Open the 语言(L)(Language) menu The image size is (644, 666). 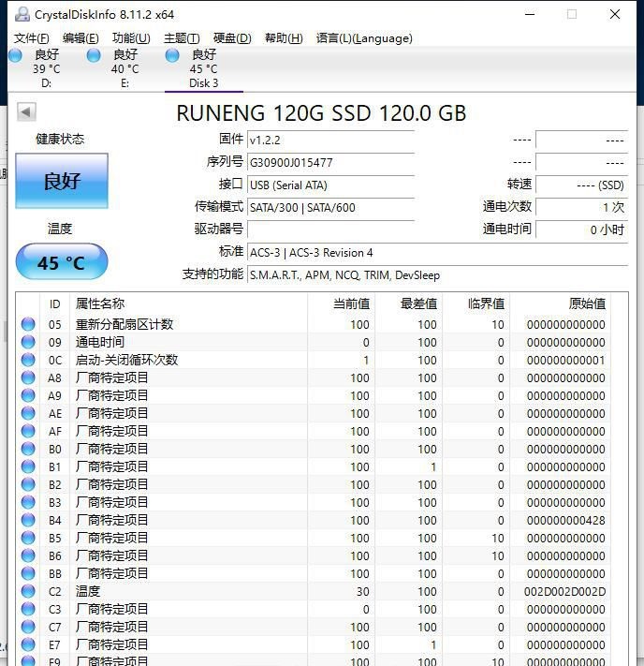click(364, 38)
